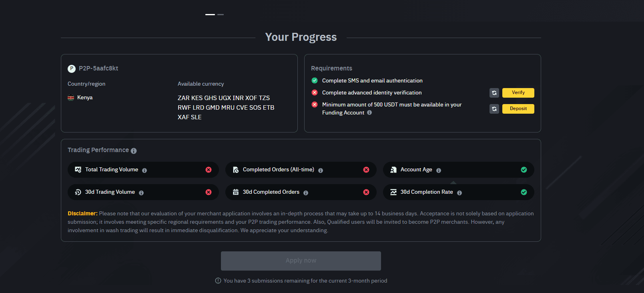Screen dimensions: 644x293
Task: Click 'Complete SMS and email authentication' text
Action: coord(372,81)
